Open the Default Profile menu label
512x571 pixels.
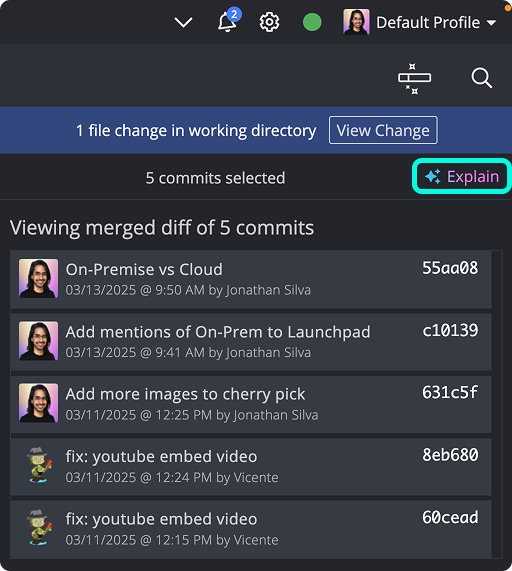coord(428,23)
